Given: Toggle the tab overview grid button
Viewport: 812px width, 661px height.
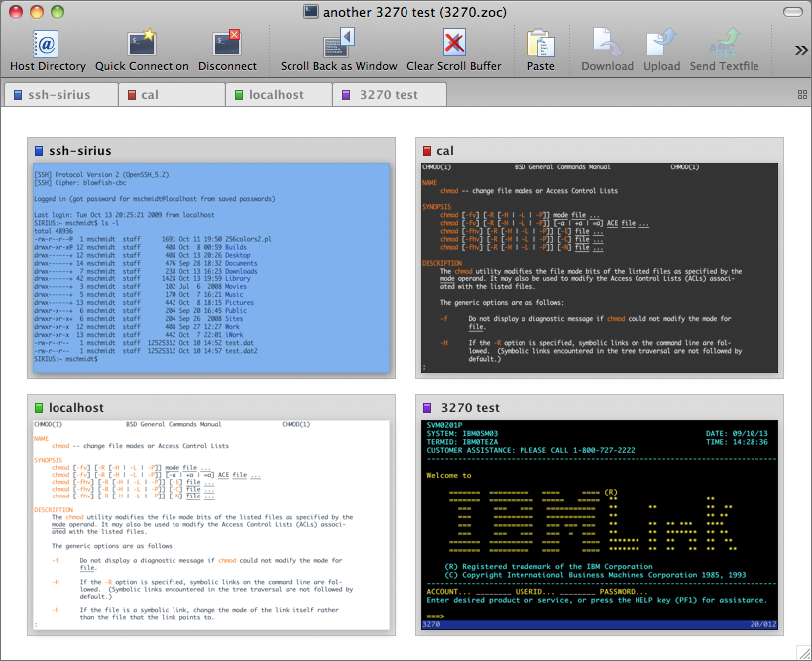Looking at the screenshot, I should click(801, 95).
